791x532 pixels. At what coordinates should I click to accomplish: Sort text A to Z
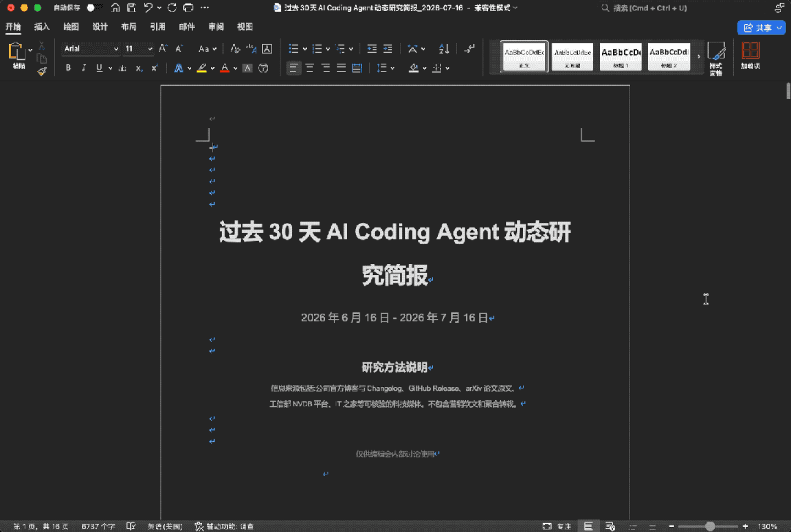point(444,49)
